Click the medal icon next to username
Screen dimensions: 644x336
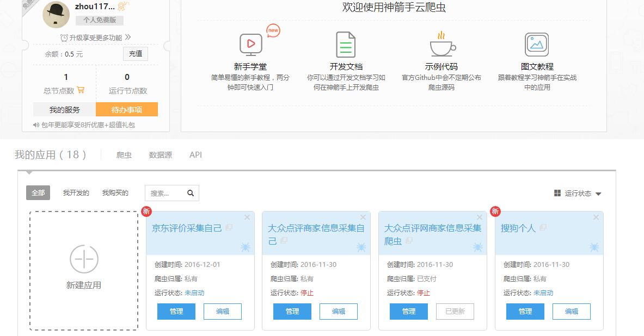(x=123, y=6)
